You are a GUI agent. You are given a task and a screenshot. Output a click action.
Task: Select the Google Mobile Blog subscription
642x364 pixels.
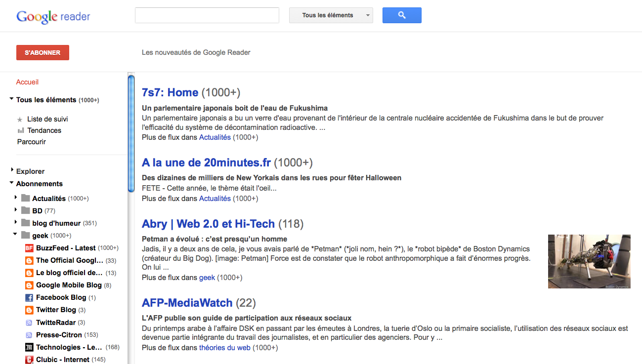coord(69,285)
